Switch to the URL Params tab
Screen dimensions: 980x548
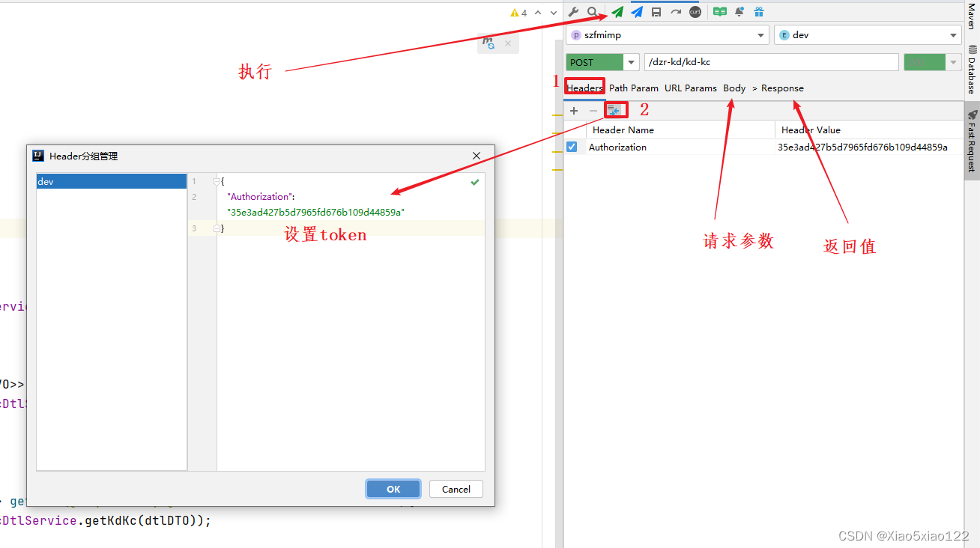(x=691, y=88)
